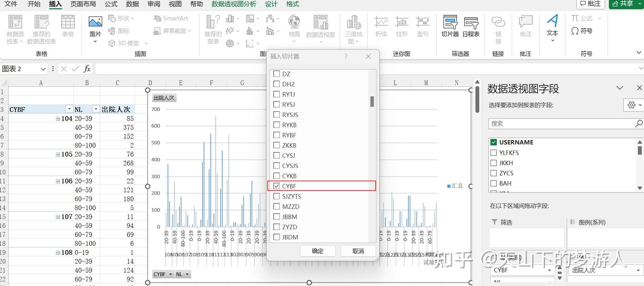Uncheck USERNAME in the field list
Screen dimensions: 644x286
[x=494, y=142]
